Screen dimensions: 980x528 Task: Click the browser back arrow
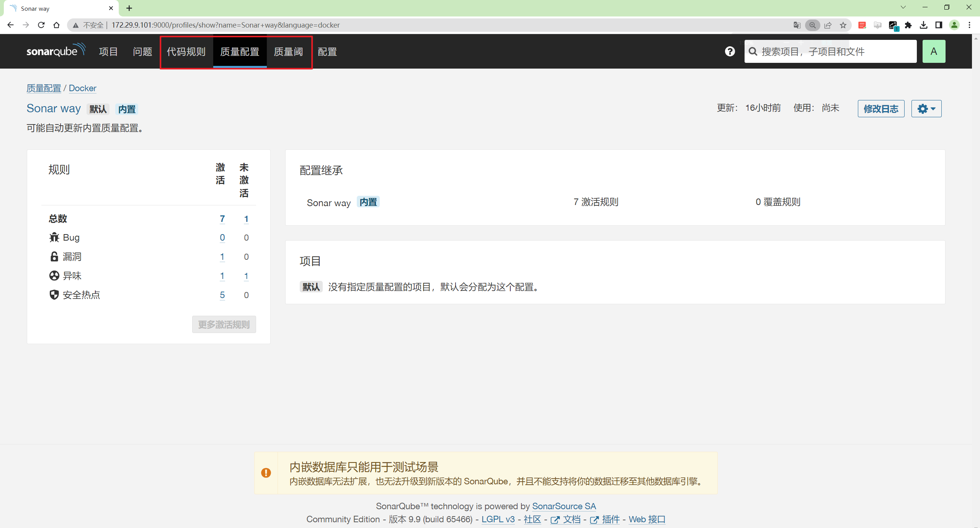(10, 25)
